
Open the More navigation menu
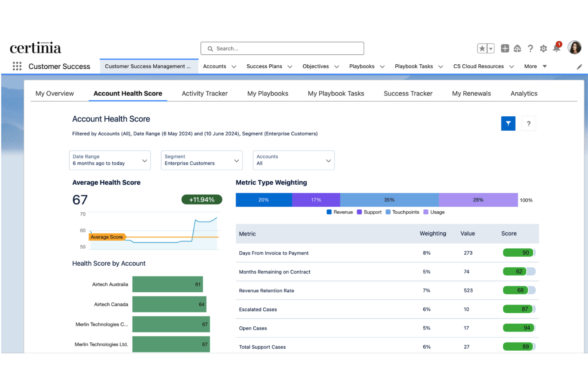[535, 66]
